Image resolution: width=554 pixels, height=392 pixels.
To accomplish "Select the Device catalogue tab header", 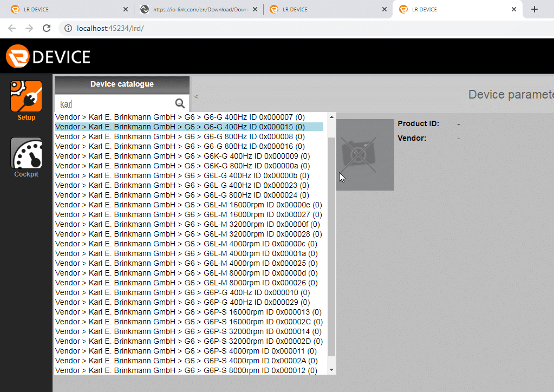I will tap(122, 84).
